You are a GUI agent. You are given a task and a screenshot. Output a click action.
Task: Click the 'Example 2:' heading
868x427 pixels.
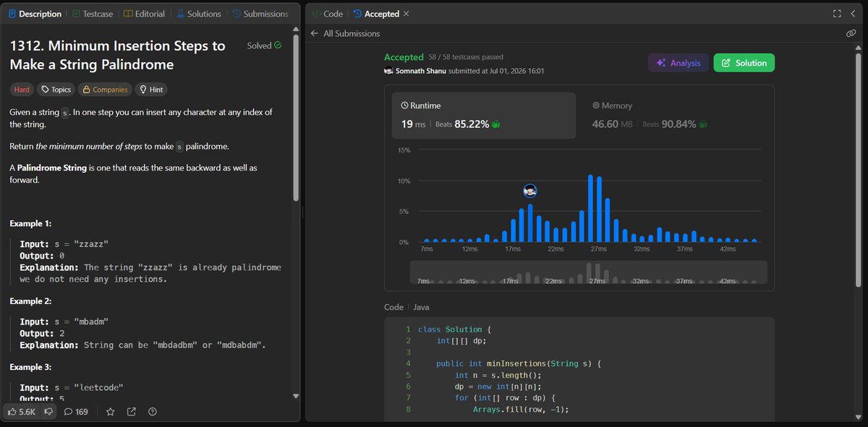pos(31,301)
